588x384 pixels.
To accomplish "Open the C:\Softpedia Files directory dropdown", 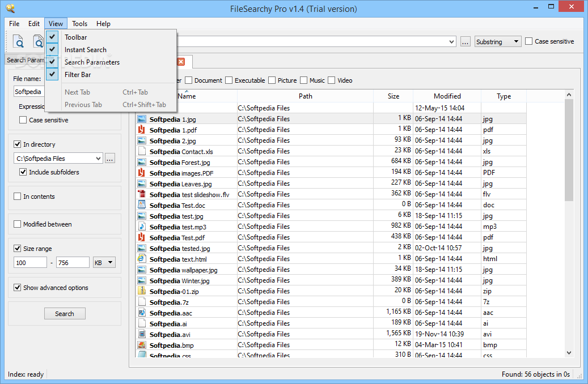I will (x=98, y=158).
